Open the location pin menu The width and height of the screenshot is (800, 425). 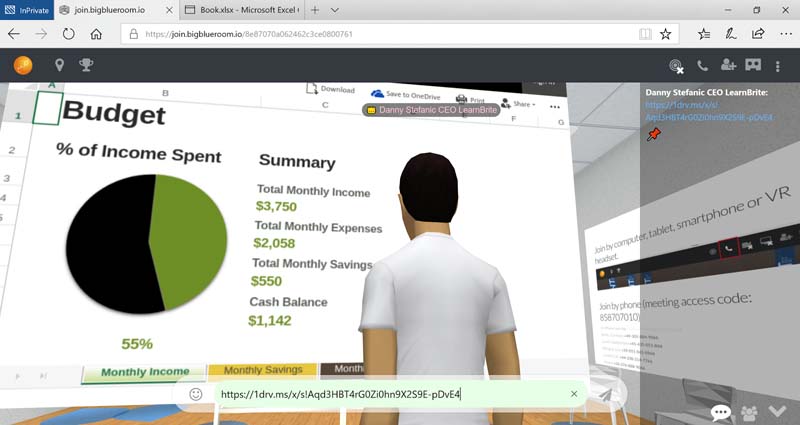pyautogui.click(x=59, y=65)
